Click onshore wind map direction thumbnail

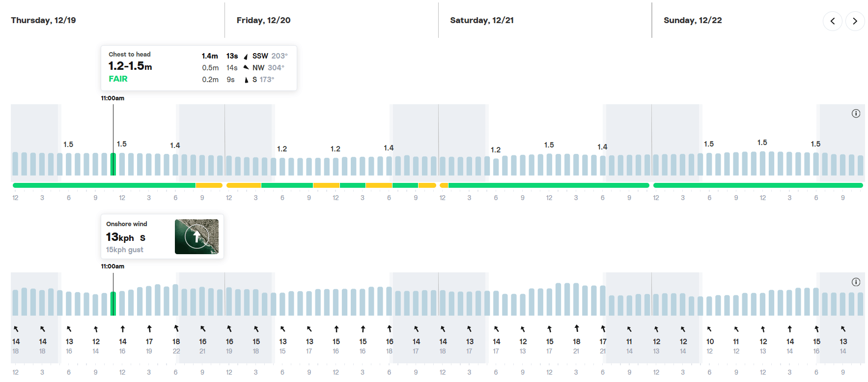click(196, 236)
